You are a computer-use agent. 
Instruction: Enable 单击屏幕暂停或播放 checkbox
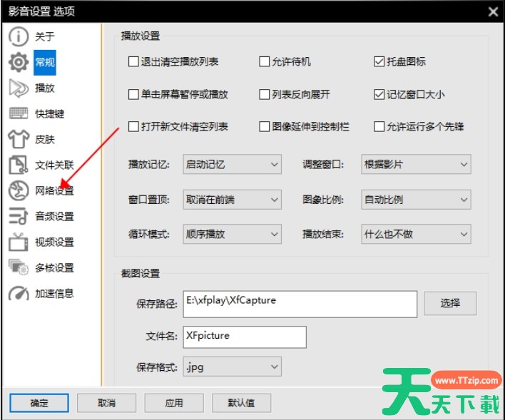pos(133,94)
